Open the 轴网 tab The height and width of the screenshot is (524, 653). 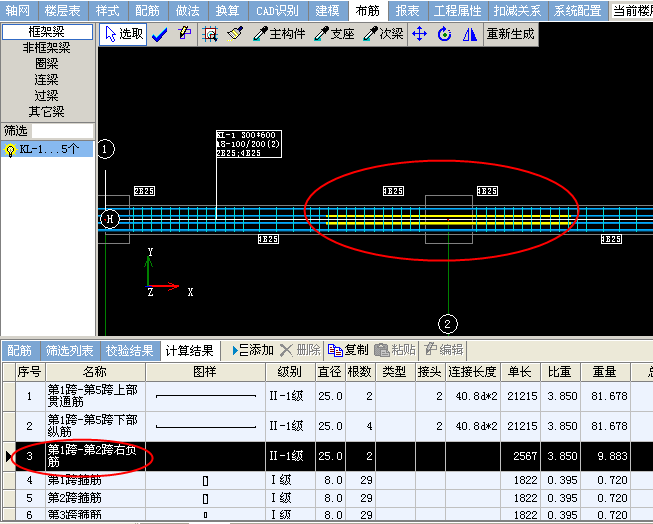click(18, 10)
